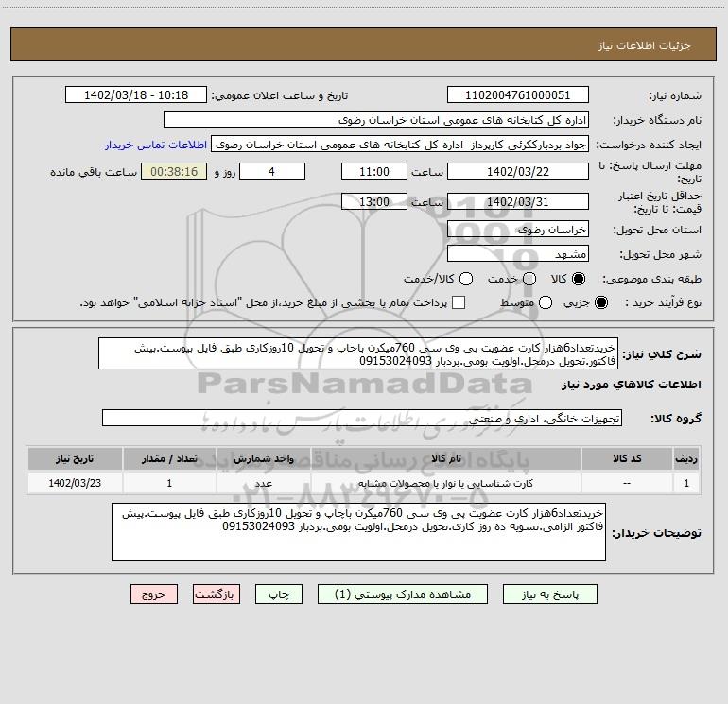Click the توضیحات خریدار text area
The image size is (728, 704).
(358, 532)
